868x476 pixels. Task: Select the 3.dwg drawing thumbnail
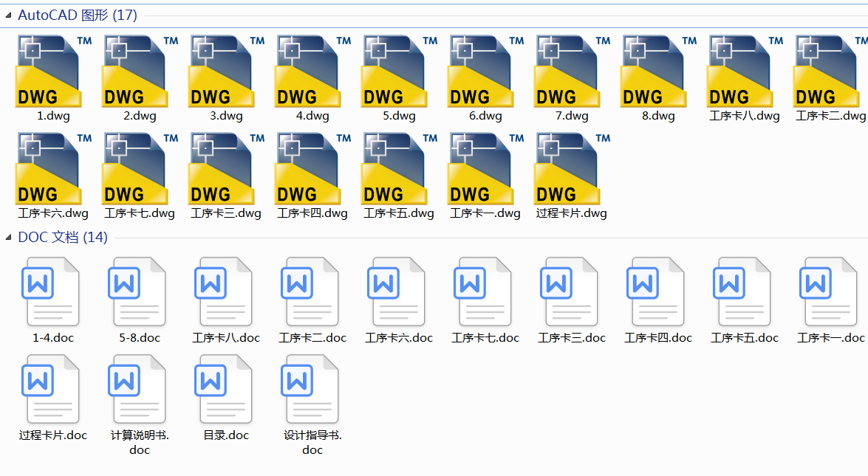pos(222,72)
